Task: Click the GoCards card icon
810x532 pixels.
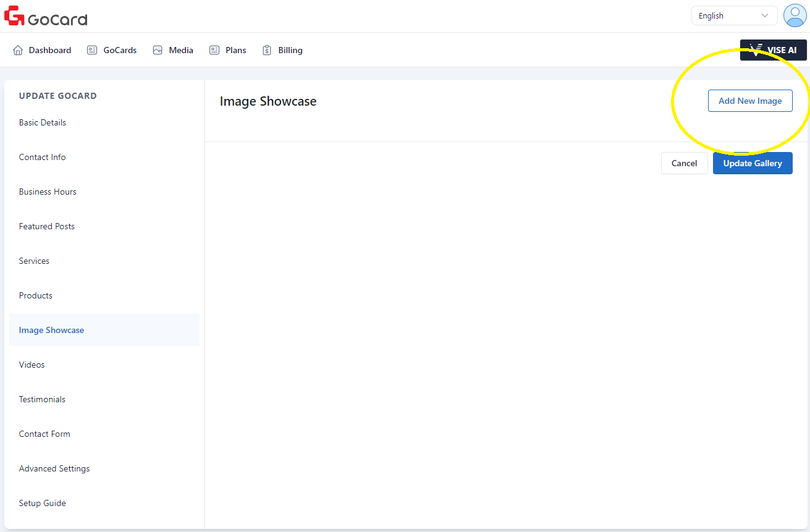Action: tap(92, 50)
